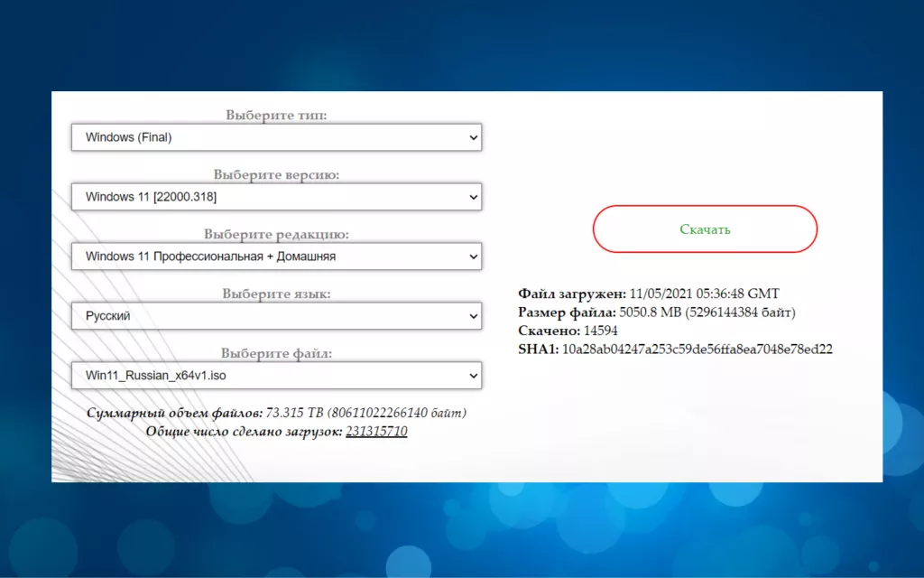Screen dimensions: 924x578
Task: Click the Выберите язык label
Action: tap(276, 294)
